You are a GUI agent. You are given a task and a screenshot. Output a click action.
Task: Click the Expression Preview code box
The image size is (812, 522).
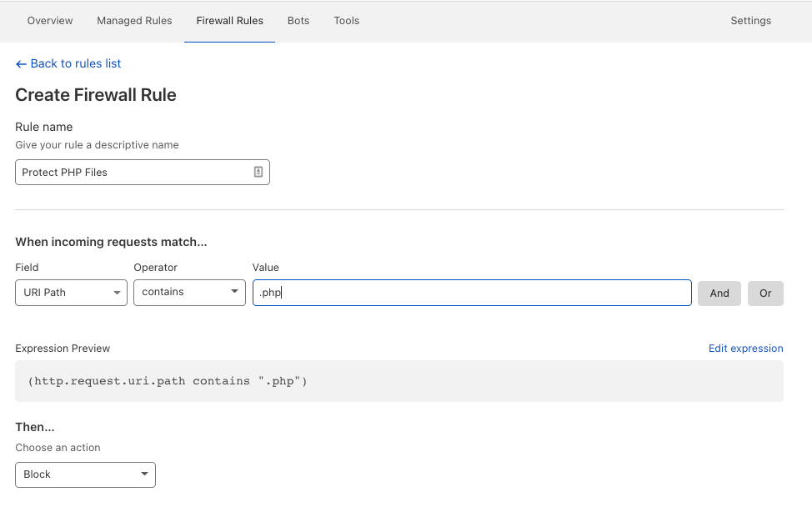(x=398, y=381)
